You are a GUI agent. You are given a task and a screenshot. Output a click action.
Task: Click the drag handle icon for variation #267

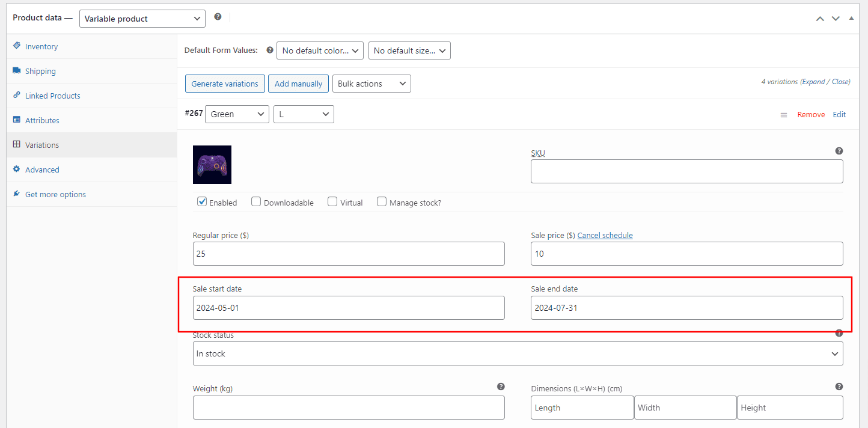(x=784, y=115)
